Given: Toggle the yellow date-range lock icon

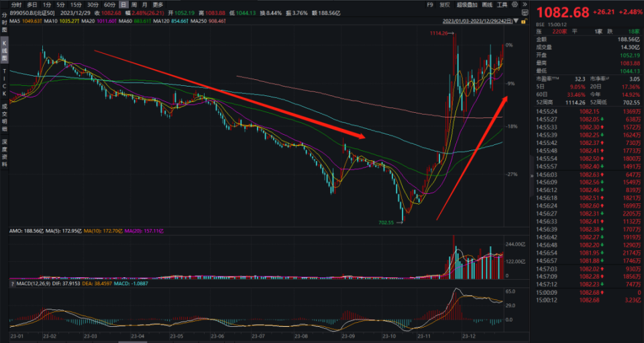Looking at the screenshot, I should pyautogui.click(x=524, y=21).
